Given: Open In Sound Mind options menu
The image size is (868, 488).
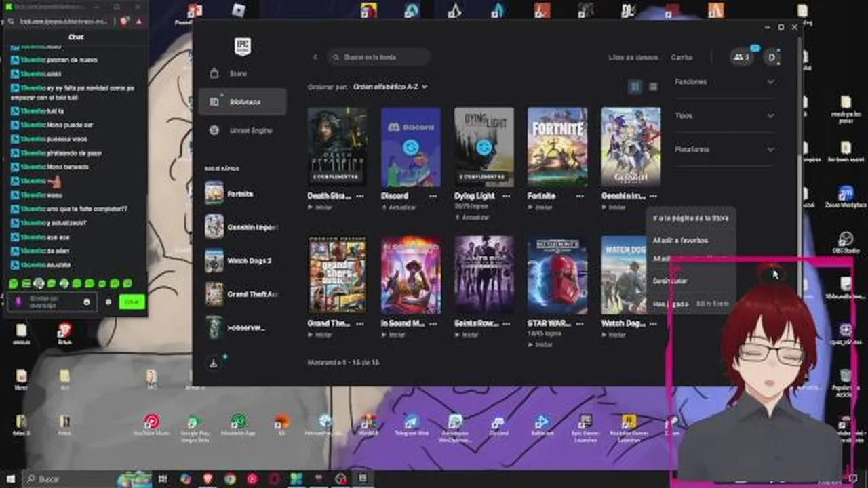Looking at the screenshot, I should [433, 324].
